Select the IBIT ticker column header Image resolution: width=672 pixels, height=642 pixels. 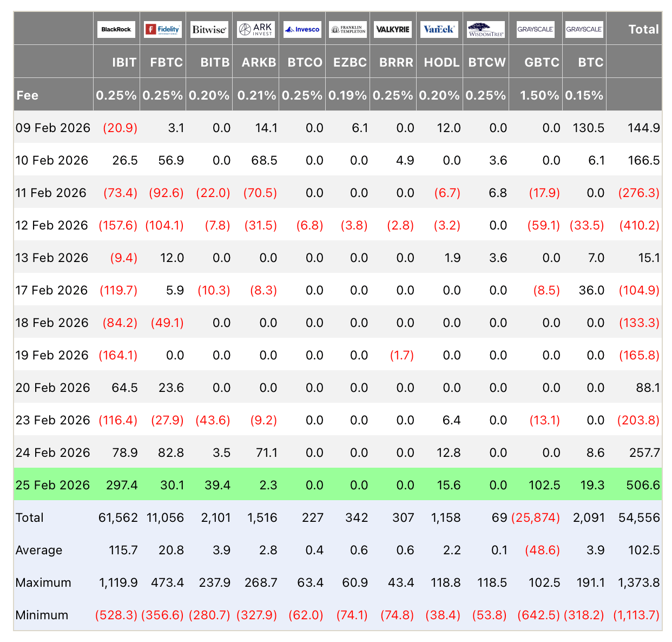[x=124, y=62]
